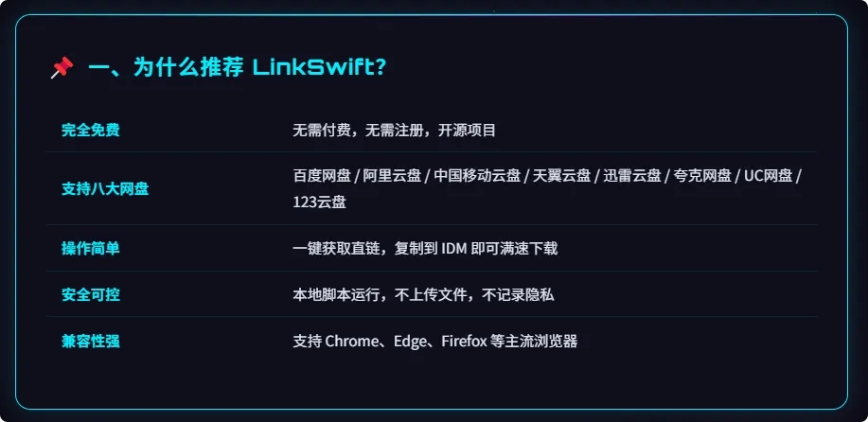Click the red pushpin icon
Image resolution: width=868 pixels, height=422 pixels.
point(62,68)
